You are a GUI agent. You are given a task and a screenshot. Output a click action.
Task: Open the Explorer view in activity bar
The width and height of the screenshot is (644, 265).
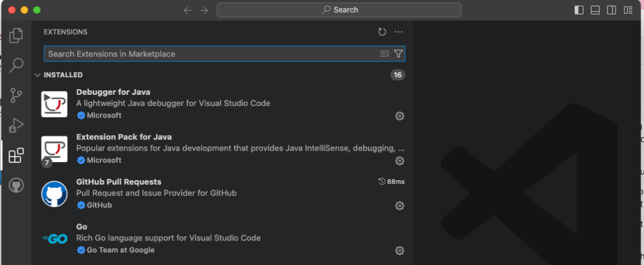point(16,35)
